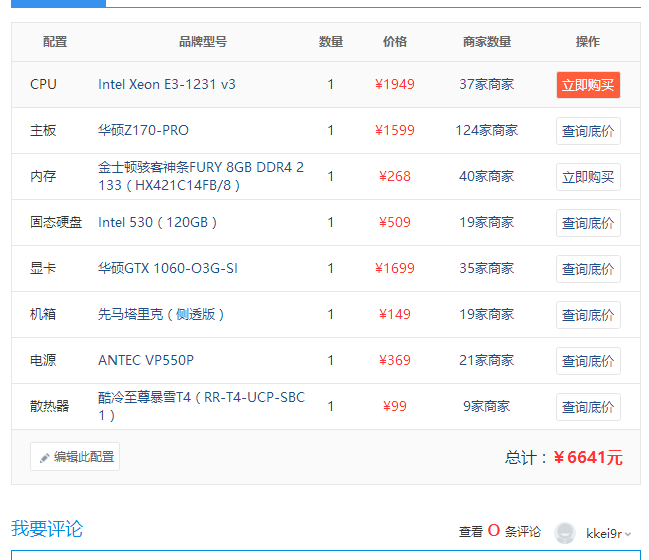Select the active blue tab at top
The image size is (649, 560).
tap(58, 3)
